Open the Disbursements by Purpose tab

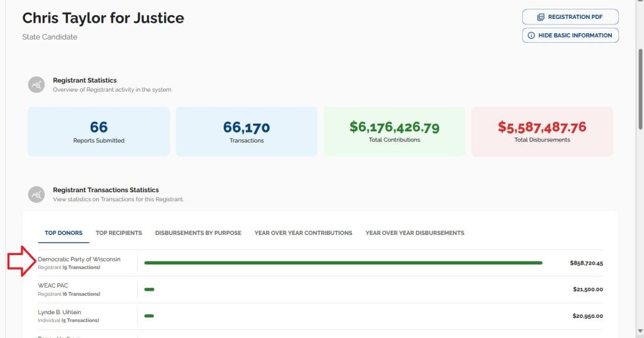click(198, 233)
